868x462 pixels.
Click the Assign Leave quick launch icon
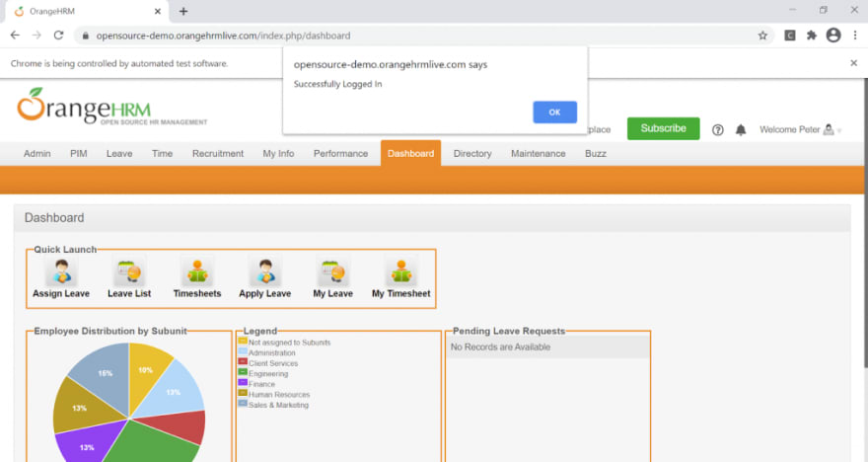[x=61, y=272]
